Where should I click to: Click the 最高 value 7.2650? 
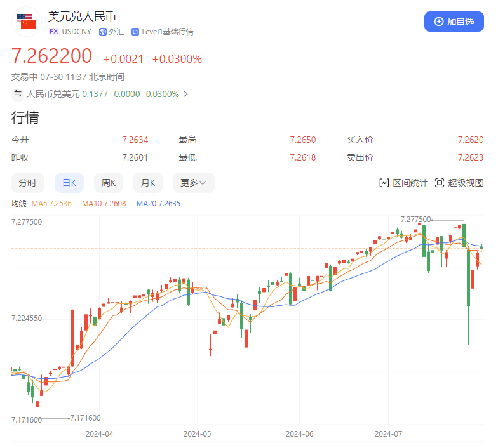point(302,140)
